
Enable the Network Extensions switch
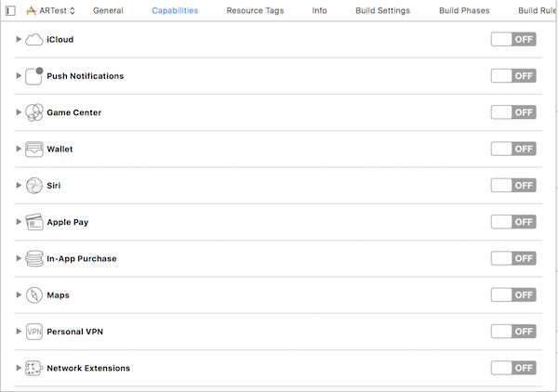(x=513, y=368)
